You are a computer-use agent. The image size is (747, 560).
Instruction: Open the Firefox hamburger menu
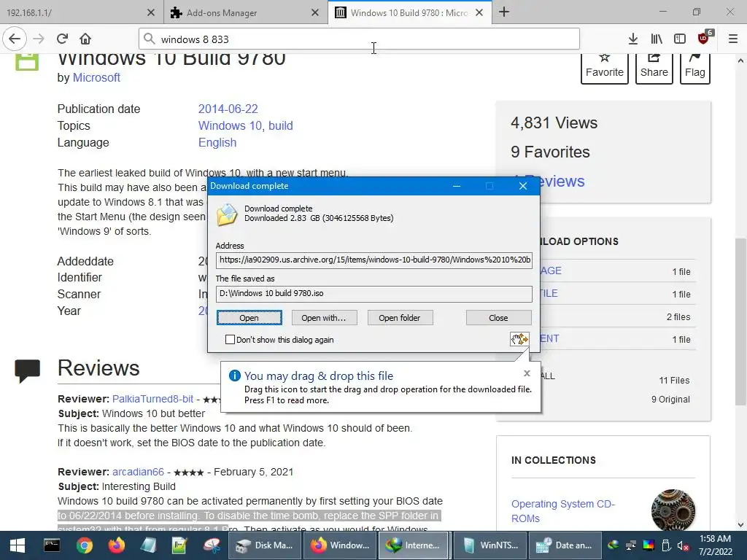click(732, 39)
